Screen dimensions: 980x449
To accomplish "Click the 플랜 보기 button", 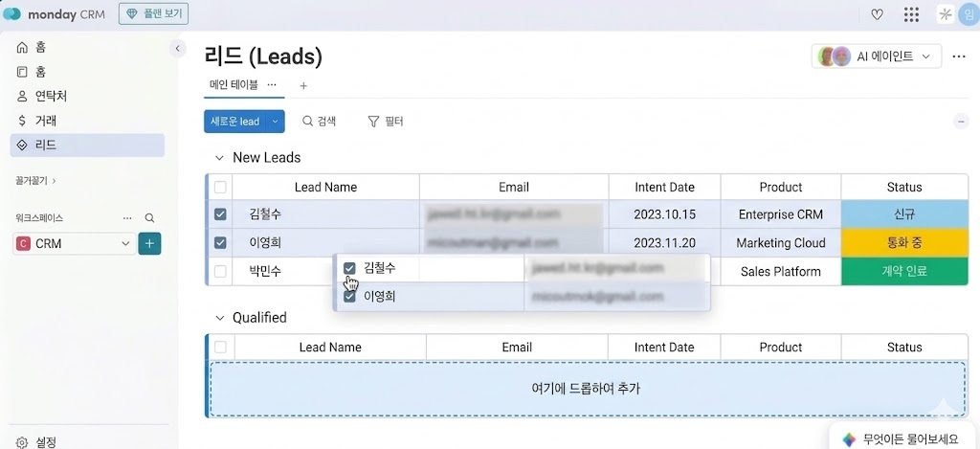I will pyautogui.click(x=153, y=13).
